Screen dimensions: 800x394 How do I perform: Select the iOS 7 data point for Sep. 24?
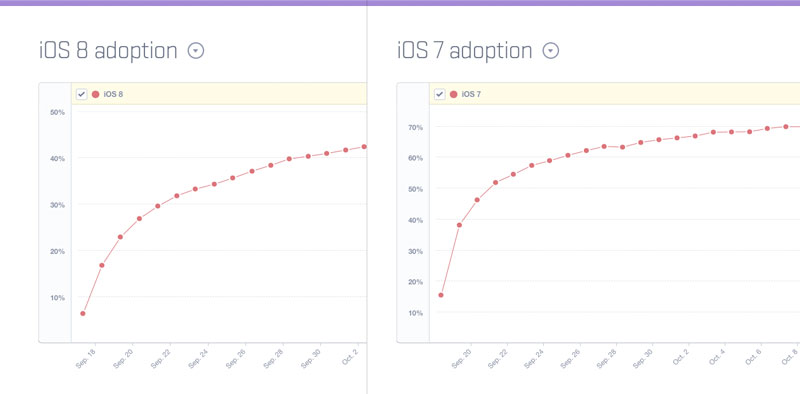tap(549, 160)
